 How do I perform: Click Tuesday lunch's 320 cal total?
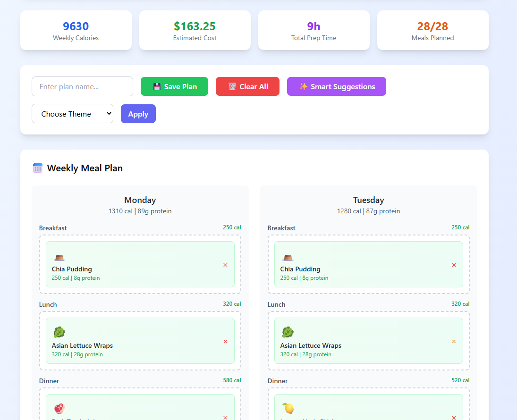tap(460, 303)
